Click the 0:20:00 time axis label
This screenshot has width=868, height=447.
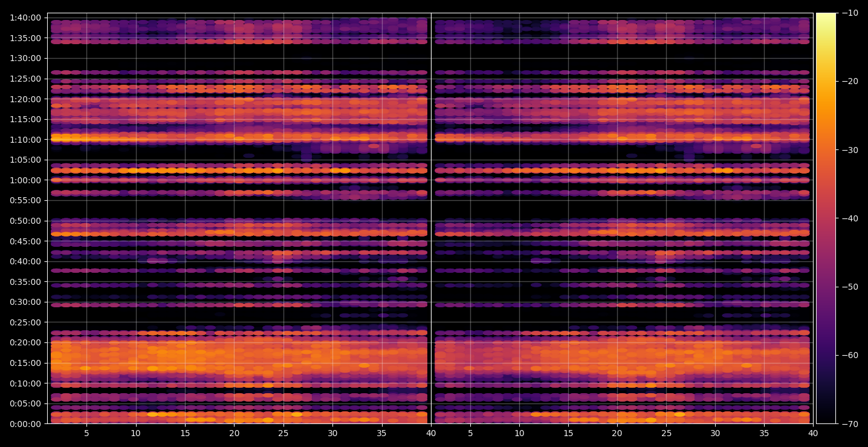coord(25,342)
